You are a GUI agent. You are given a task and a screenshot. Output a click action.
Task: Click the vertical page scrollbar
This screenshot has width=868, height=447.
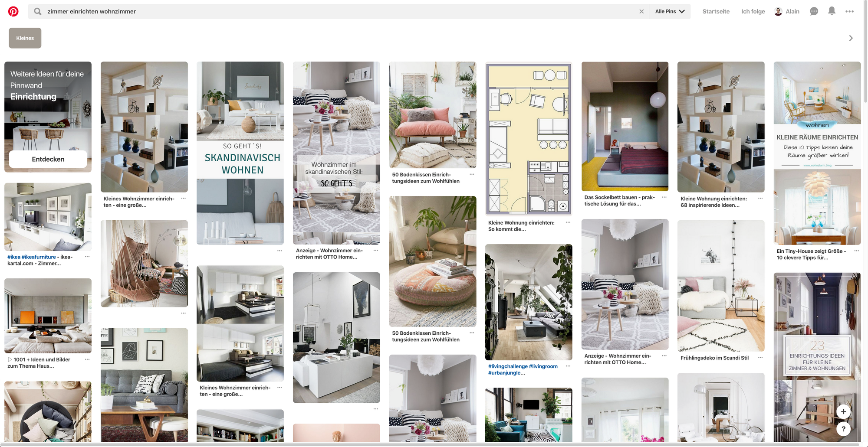coord(865,52)
